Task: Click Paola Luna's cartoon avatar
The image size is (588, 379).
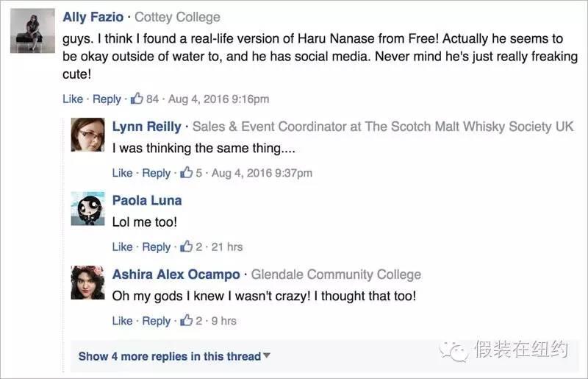Action: tap(87, 209)
